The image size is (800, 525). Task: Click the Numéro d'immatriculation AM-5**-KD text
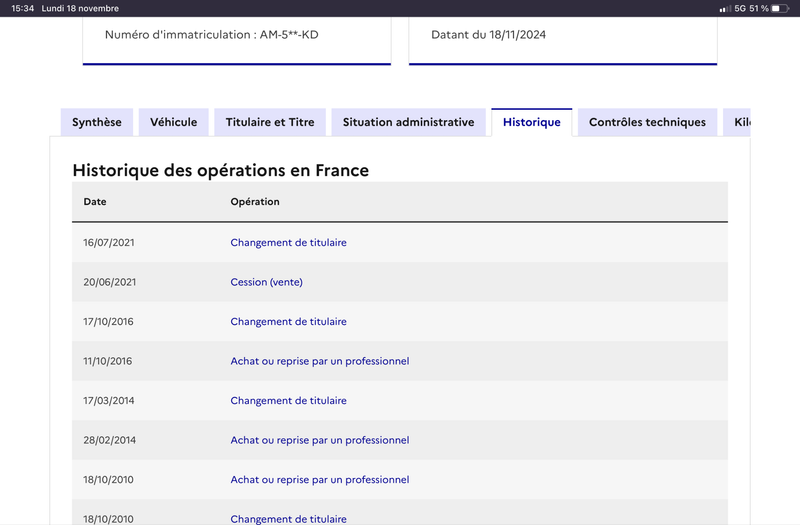[212, 35]
